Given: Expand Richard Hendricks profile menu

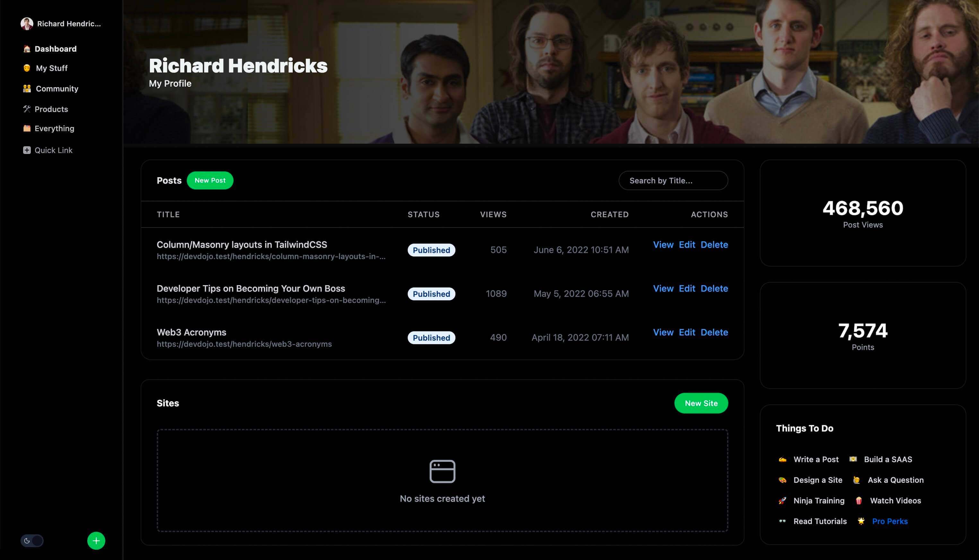Looking at the screenshot, I should click(61, 23).
